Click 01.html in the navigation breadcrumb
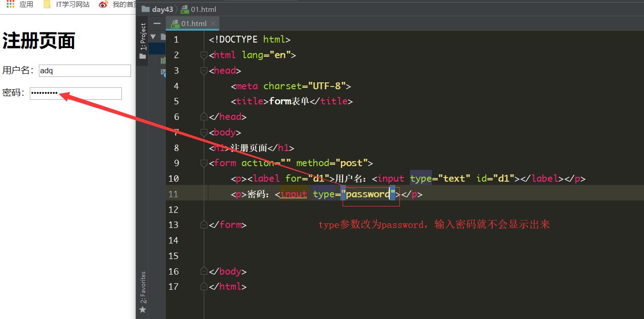 click(199, 9)
